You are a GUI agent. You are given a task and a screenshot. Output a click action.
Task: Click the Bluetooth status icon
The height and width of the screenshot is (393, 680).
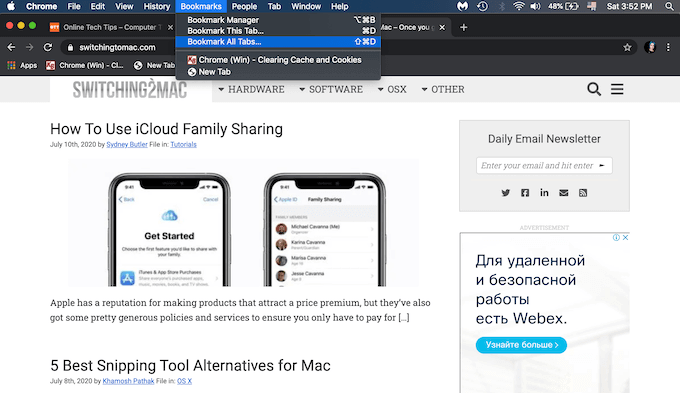tap(502, 6)
